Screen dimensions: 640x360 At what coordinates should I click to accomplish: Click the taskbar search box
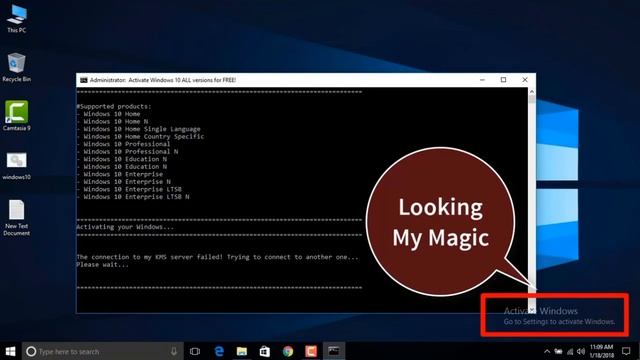(102, 351)
